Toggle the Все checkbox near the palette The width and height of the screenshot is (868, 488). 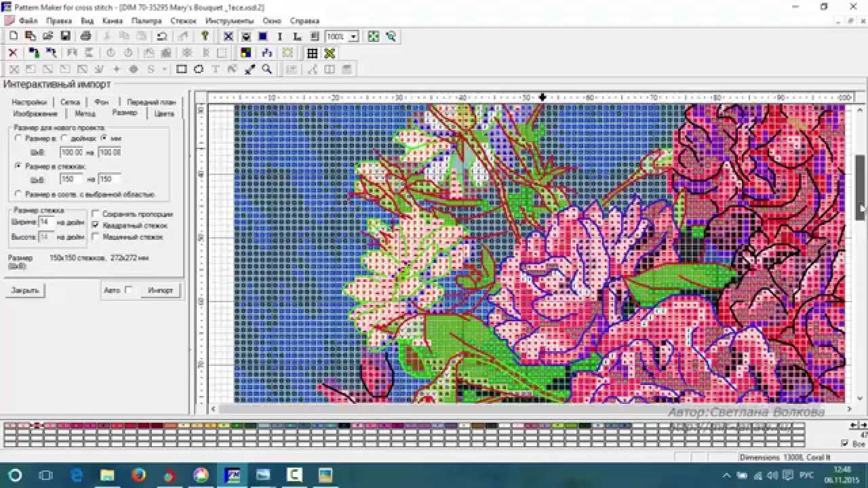[x=844, y=444]
